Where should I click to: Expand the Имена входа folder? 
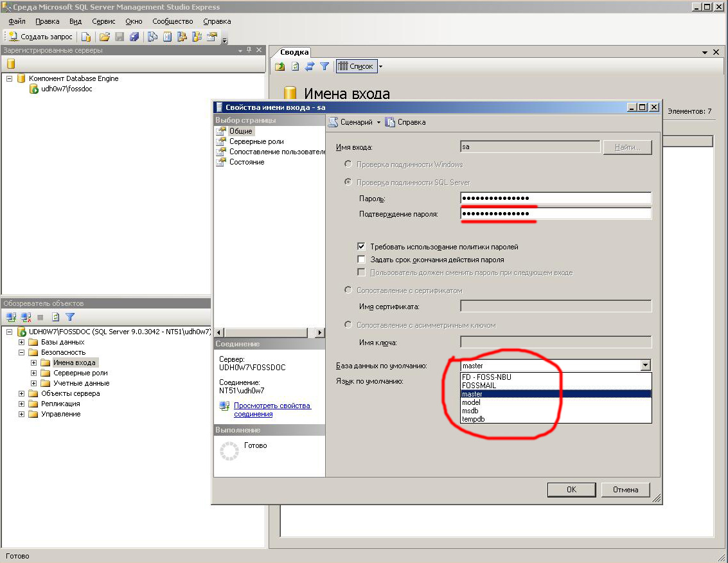point(33,362)
